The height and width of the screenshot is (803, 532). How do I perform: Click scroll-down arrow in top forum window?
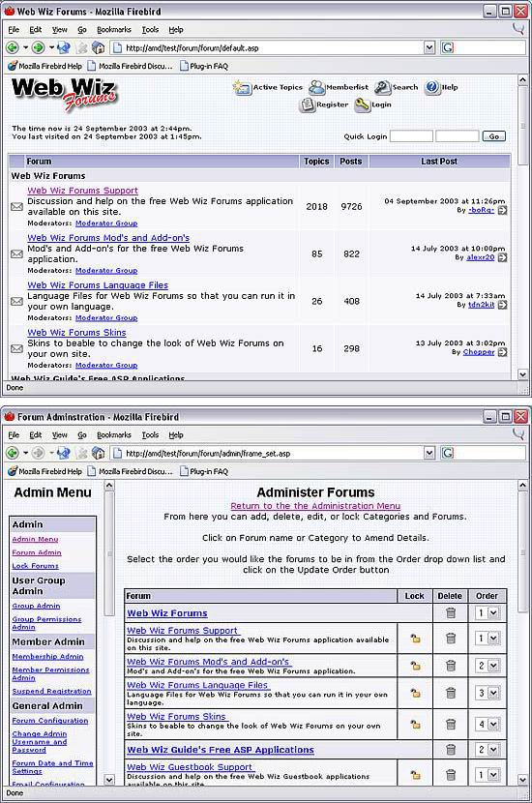pos(522,374)
